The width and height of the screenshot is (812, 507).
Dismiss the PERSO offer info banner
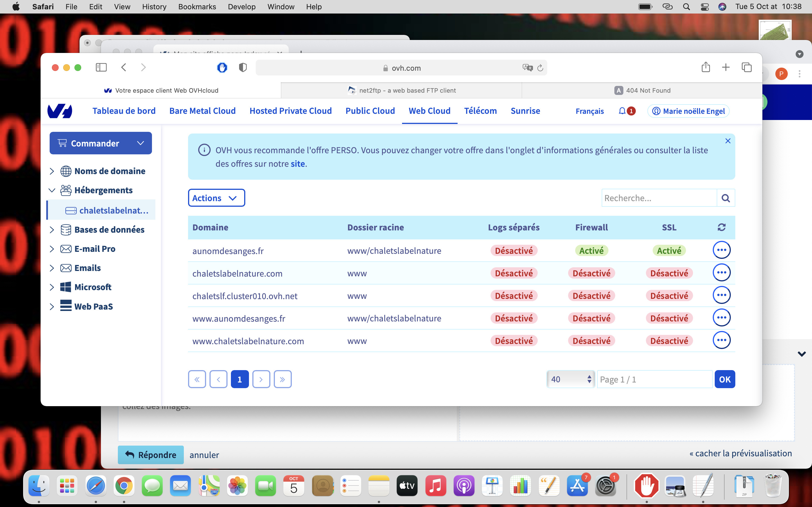[x=728, y=141]
